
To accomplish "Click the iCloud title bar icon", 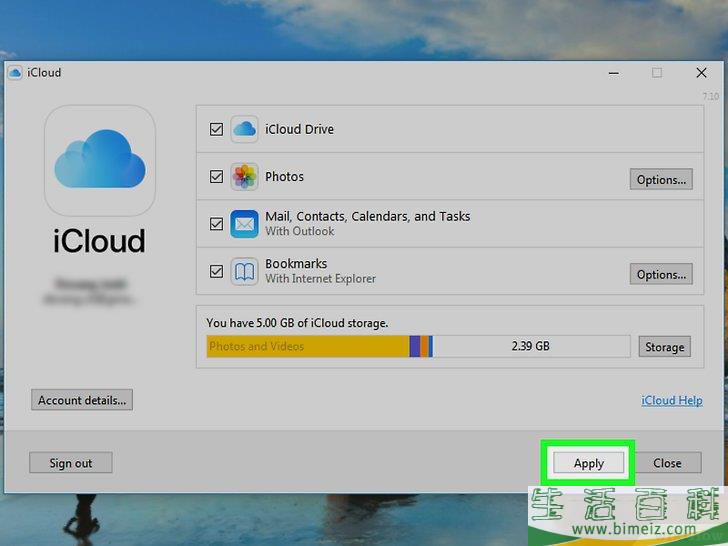I will (15, 73).
